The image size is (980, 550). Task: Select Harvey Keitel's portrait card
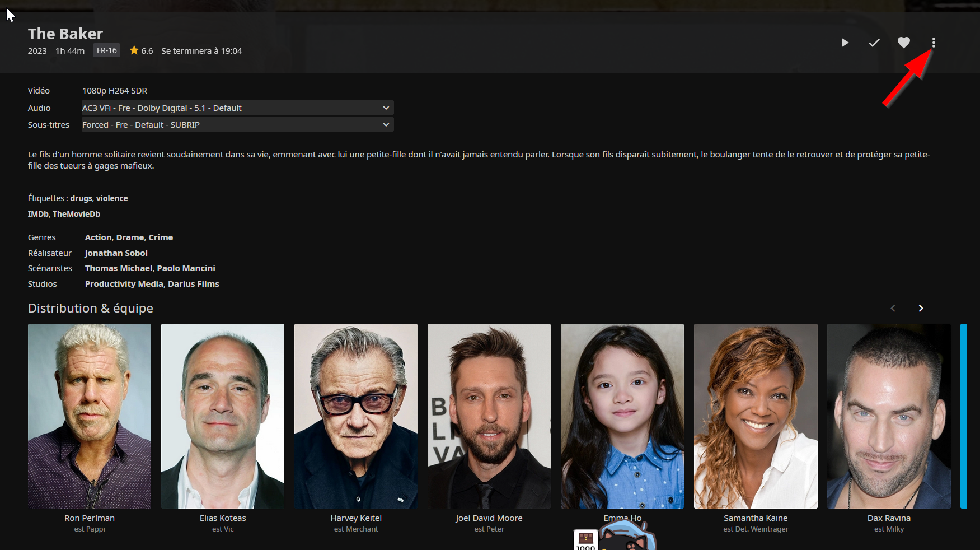point(356,416)
